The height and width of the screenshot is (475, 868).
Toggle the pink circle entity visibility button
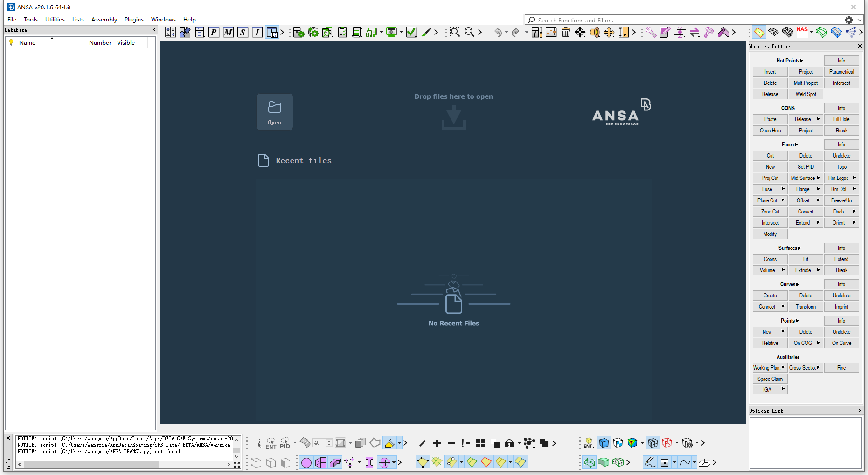tap(306, 462)
